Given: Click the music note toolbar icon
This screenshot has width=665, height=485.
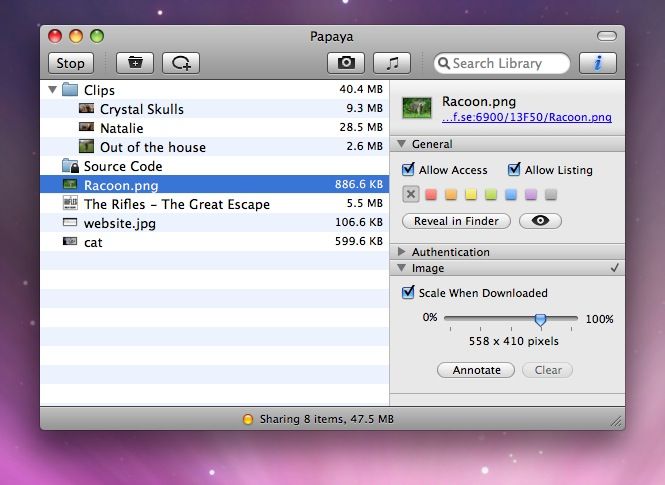Looking at the screenshot, I should [x=392, y=63].
